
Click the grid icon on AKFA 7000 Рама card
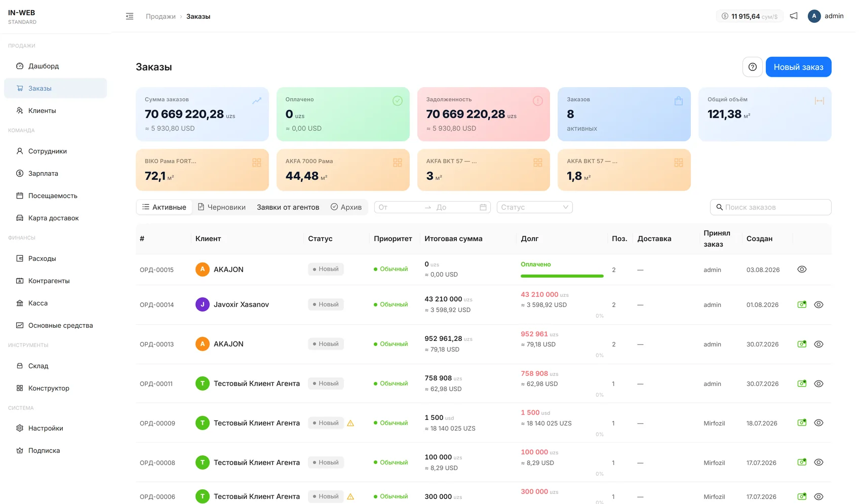[397, 163]
